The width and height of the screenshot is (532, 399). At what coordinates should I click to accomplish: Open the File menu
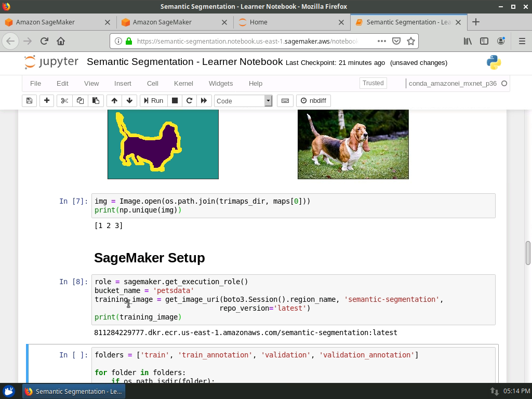click(36, 84)
